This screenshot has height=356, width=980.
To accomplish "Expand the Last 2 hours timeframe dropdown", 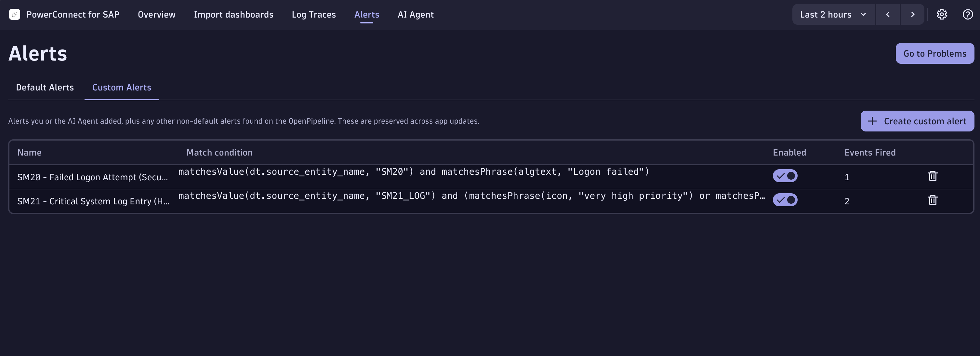I will (x=833, y=14).
